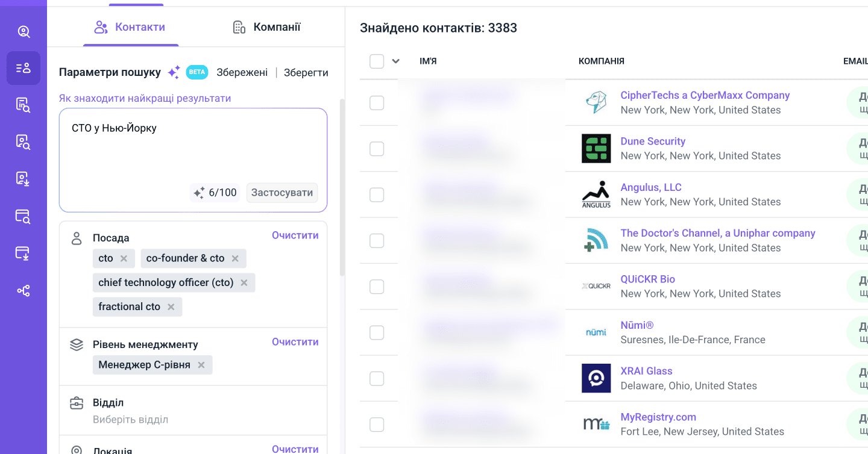Image resolution: width=868 pixels, height=454 pixels.
Task: Expand the bulk selection dropdown arrow
Action: 395,61
